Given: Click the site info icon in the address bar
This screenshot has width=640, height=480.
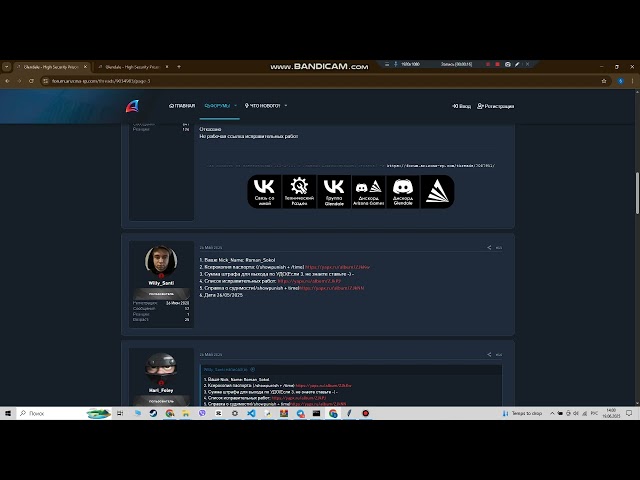Looking at the screenshot, I should point(46,81).
